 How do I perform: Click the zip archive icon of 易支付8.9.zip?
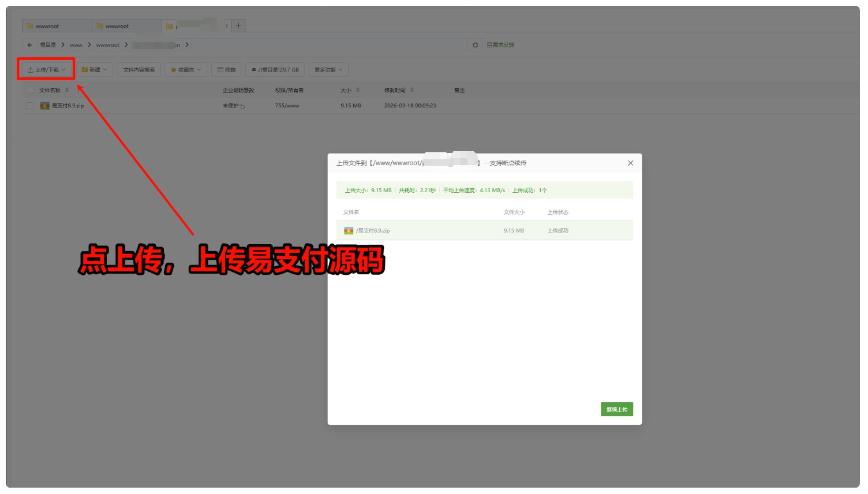(x=44, y=106)
